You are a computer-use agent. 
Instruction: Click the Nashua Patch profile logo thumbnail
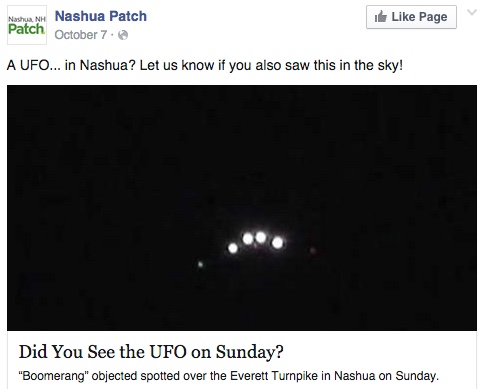(x=27, y=25)
